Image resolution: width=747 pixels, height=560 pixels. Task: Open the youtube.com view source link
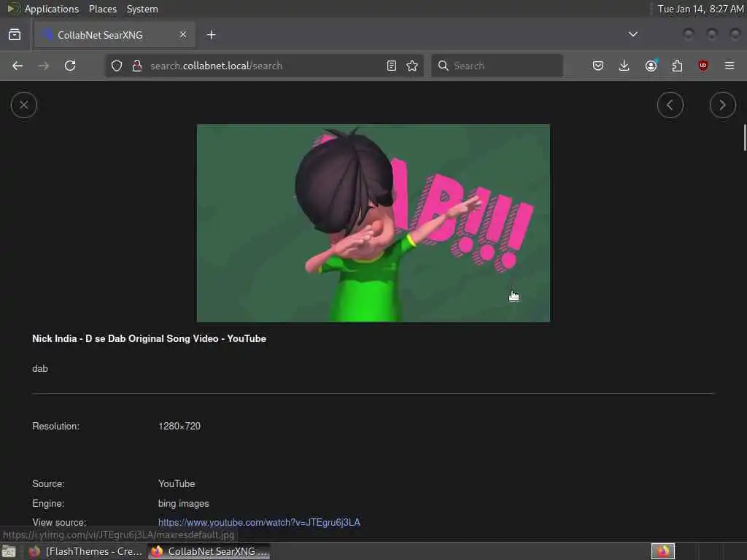click(x=259, y=522)
